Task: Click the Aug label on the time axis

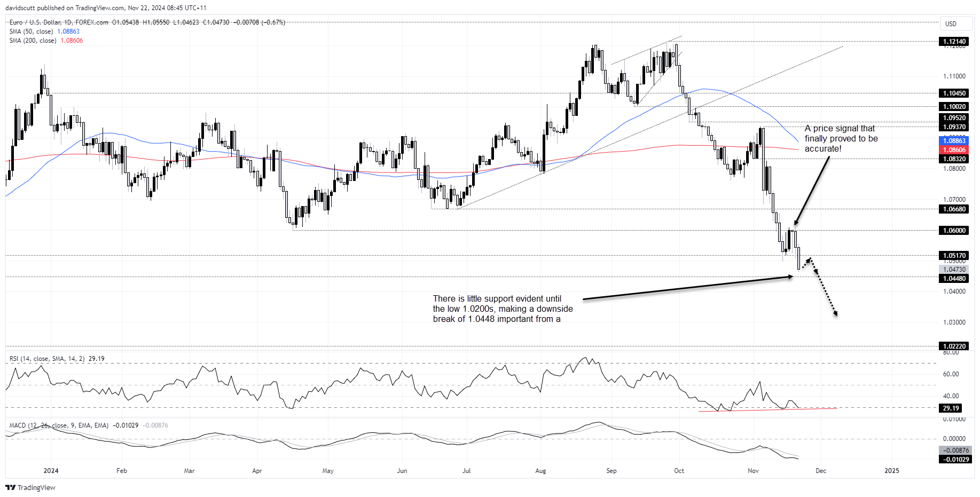Action: (540, 471)
